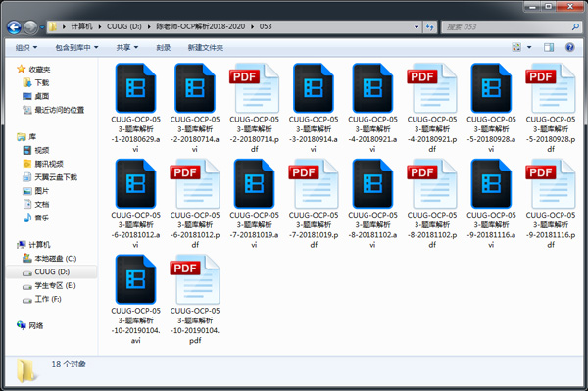Image resolution: width=588 pixels, height=391 pixels.
Task: Click the 新建文件夹 button
Action: [x=206, y=48]
